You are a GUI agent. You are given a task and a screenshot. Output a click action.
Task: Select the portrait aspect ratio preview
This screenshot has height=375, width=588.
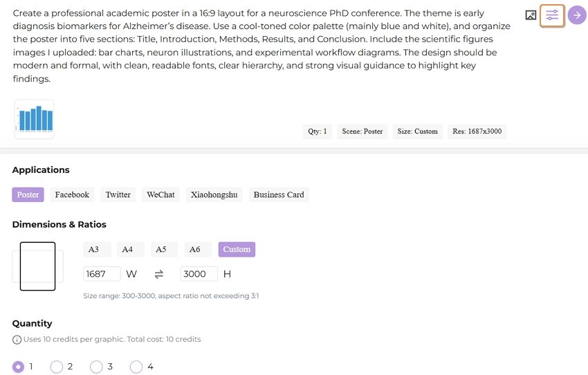pyautogui.click(x=37, y=266)
